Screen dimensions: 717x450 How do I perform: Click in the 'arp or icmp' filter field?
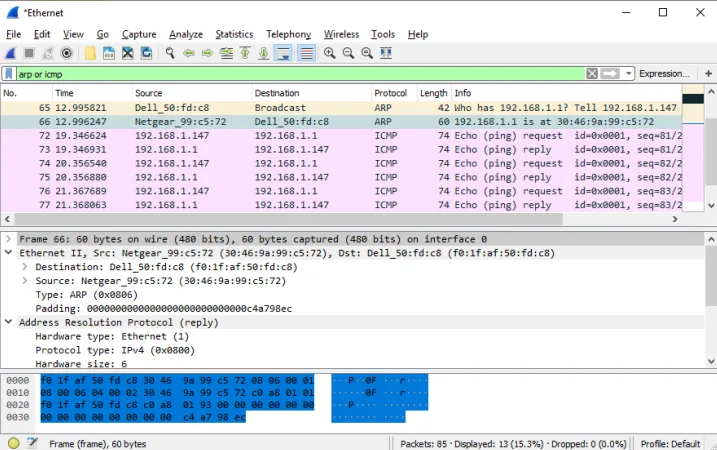click(x=300, y=74)
